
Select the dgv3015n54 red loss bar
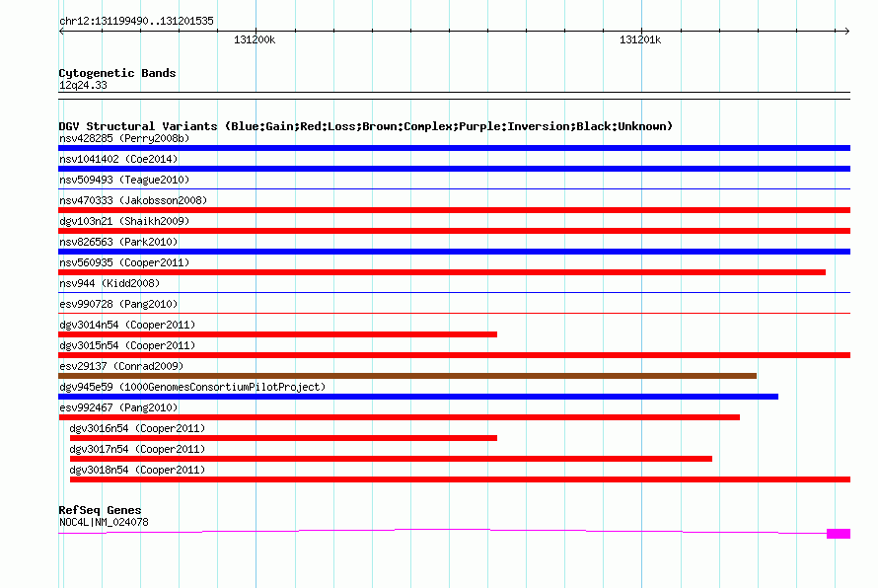454,355
